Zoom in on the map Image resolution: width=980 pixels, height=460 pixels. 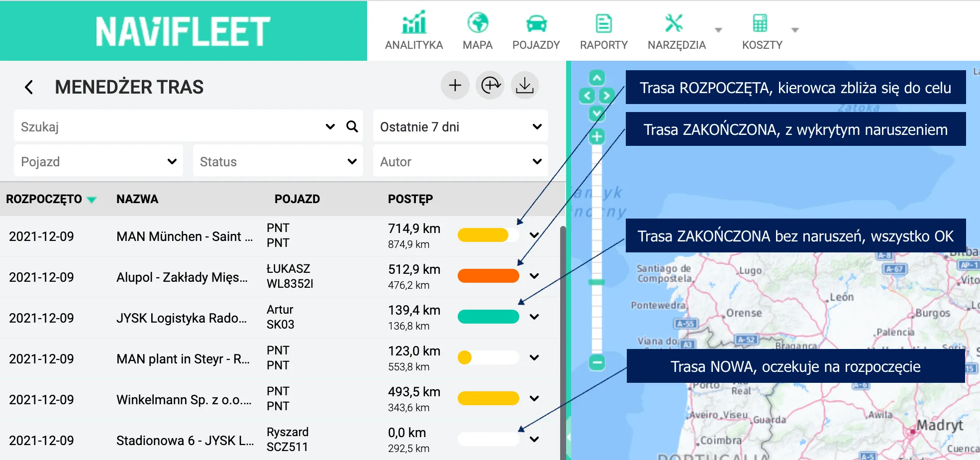597,136
